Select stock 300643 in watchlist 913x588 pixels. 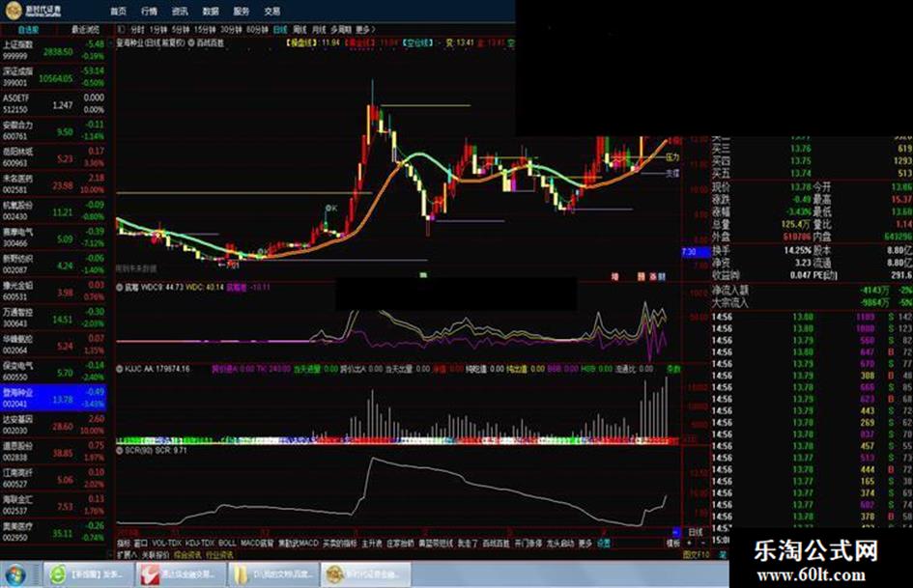point(53,318)
